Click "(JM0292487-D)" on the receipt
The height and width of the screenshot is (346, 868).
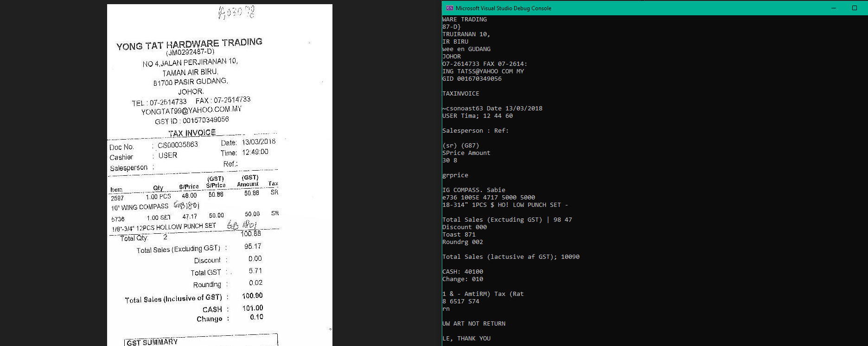(190, 52)
